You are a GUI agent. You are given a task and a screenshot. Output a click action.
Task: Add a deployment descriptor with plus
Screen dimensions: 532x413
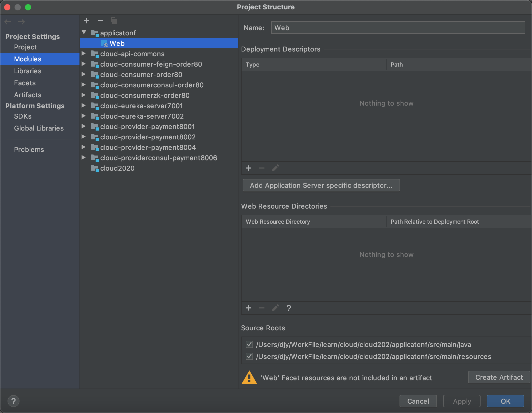248,168
